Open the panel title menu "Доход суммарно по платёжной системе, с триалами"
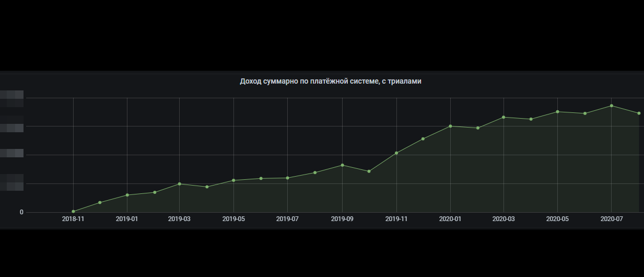 click(330, 81)
